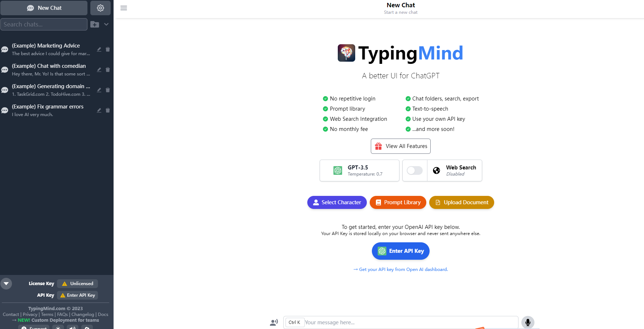Click the Ctrl K shortcut badge
The image size is (644, 329).
(x=295, y=322)
